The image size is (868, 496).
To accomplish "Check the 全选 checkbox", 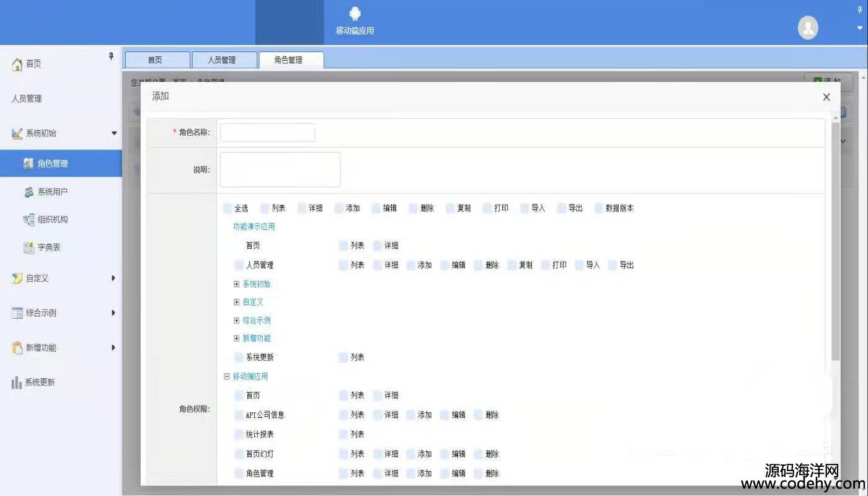I will pos(228,208).
